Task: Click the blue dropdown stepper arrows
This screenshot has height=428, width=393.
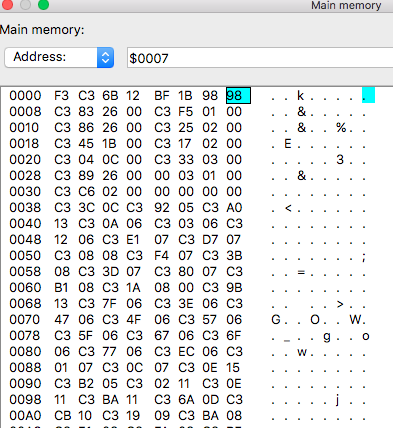Action: click(105, 57)
